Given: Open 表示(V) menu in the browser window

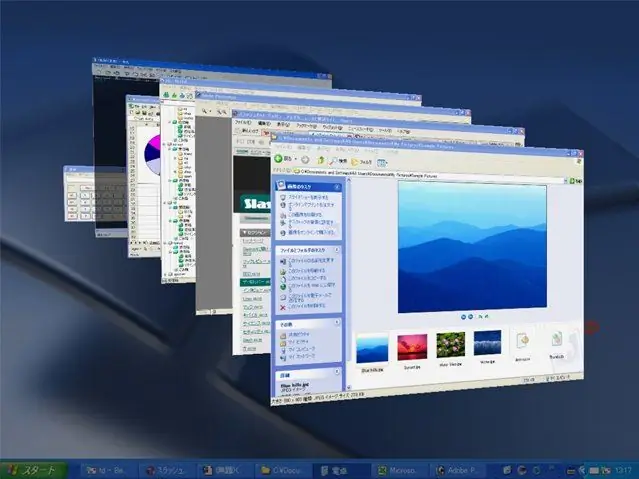Looking at the screenshot, I should point(284,125).
